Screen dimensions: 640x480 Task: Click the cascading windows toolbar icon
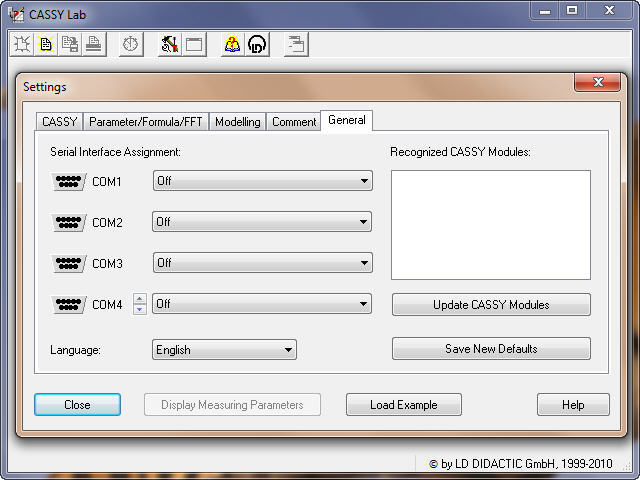tap(296, 44)
